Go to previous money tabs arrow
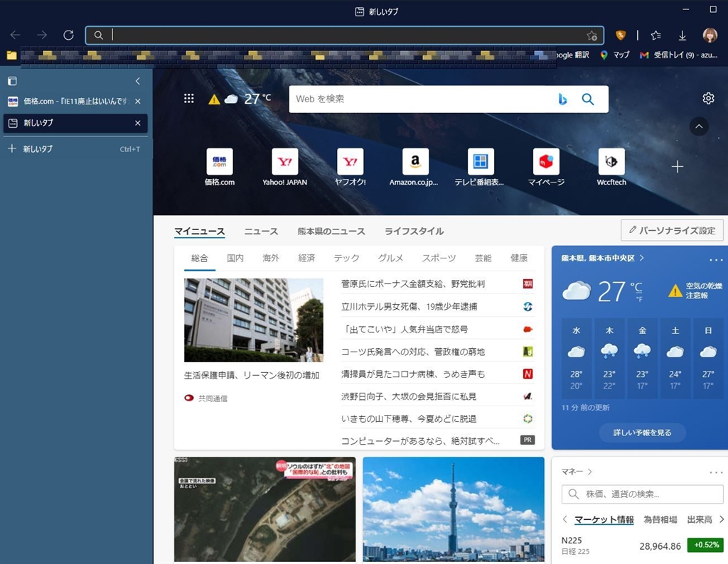This screenshot has width=728, height=564. pyautogui.click(x=565, y=519)
